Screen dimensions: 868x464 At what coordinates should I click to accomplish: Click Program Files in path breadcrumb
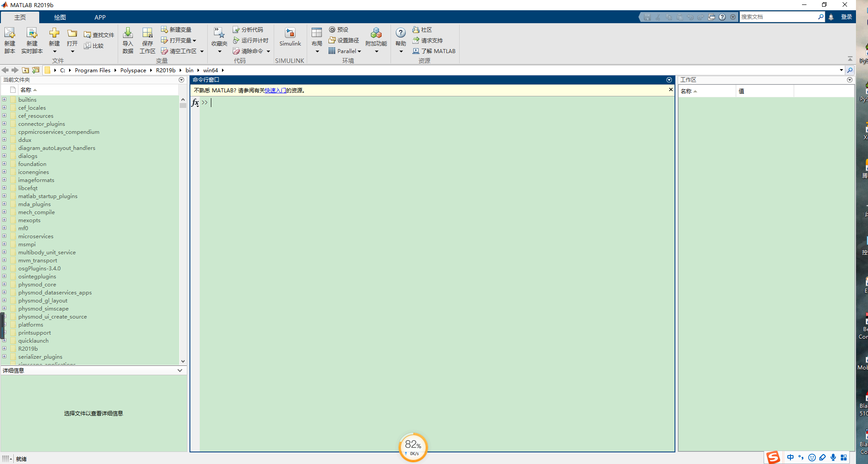(x=93, y=70)
